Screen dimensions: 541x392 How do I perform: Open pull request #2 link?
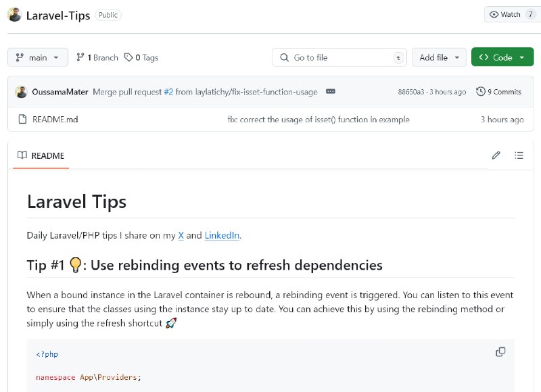(x=168, y=92)
